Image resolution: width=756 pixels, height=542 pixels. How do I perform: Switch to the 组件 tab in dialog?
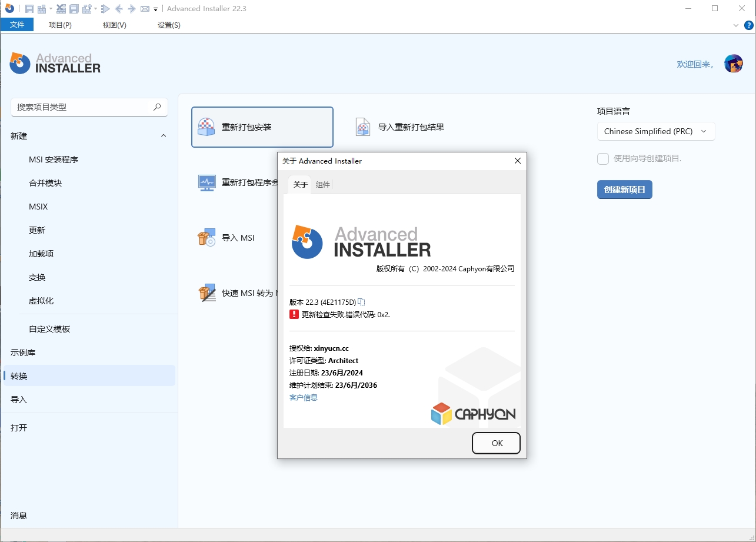coord(323,184)
